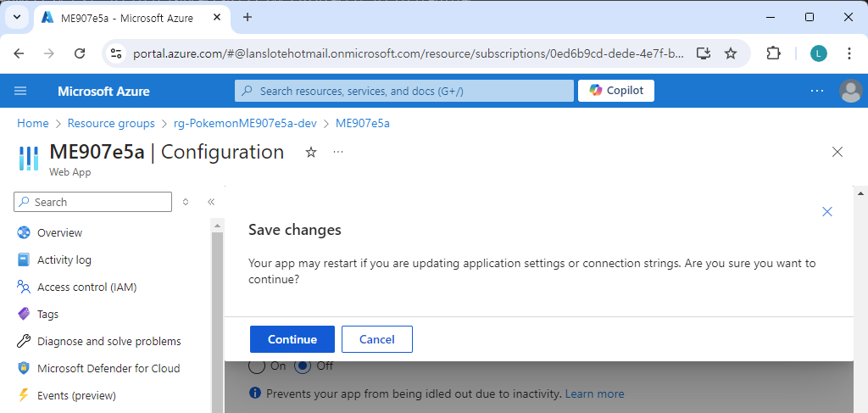Open the account avatar menu in Azure header

tap(851, 91)
